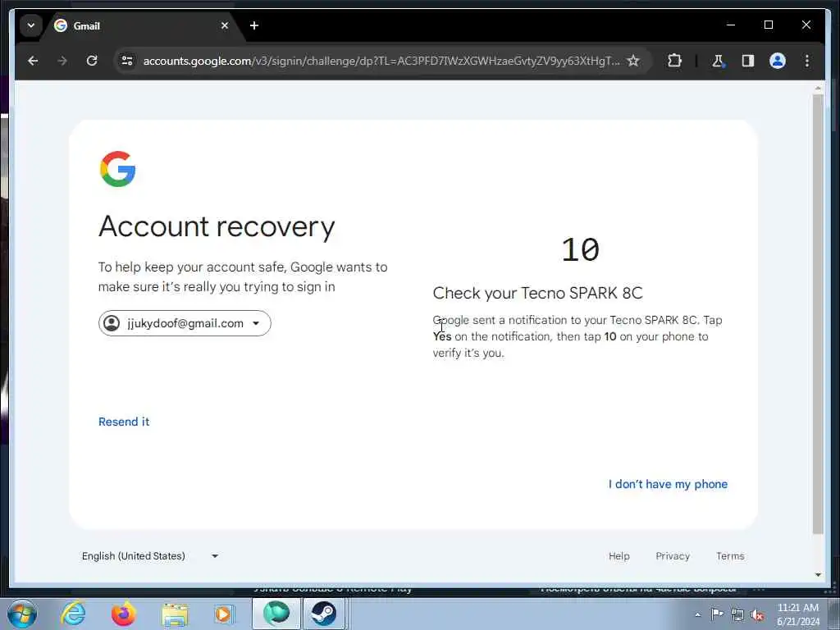Open the network tray icon
The width and height of the screenshot is (840, 630).
(x=737, y=615)
